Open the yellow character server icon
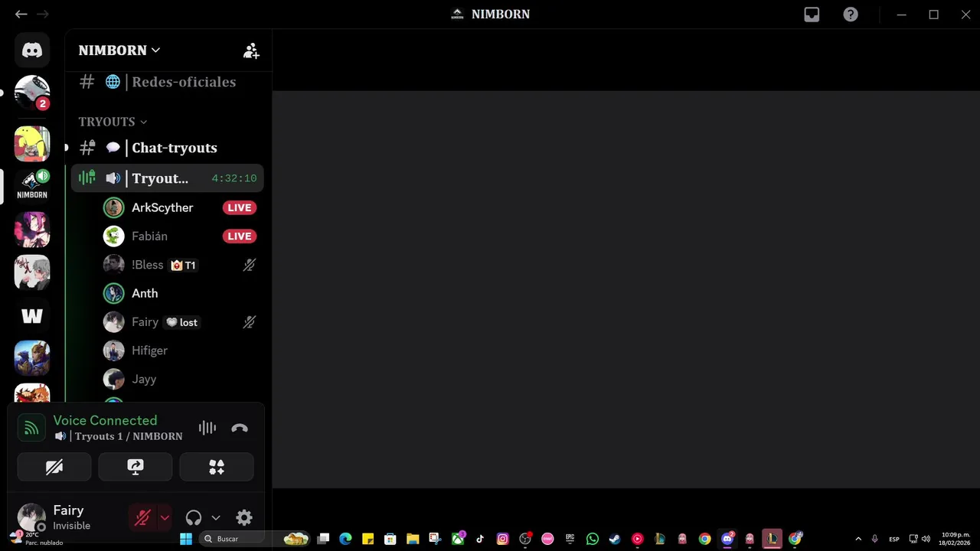 click(32, 144)
